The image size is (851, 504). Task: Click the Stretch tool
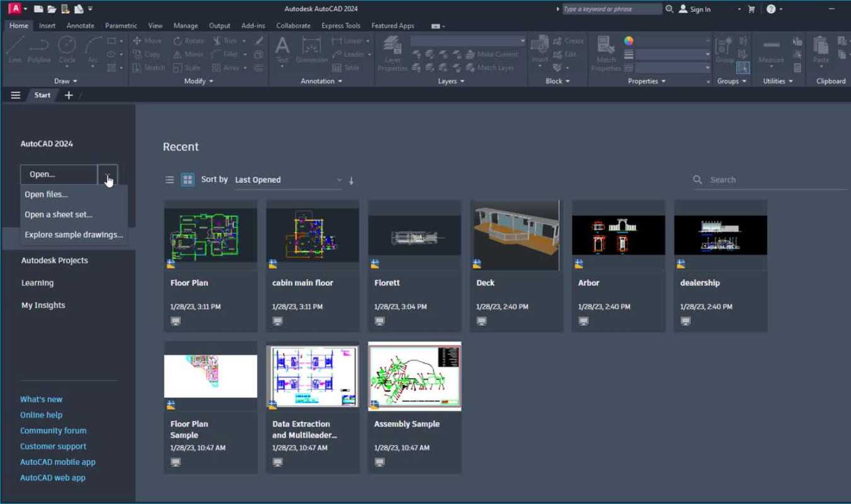pyautogui.click(x=148, y=67)
